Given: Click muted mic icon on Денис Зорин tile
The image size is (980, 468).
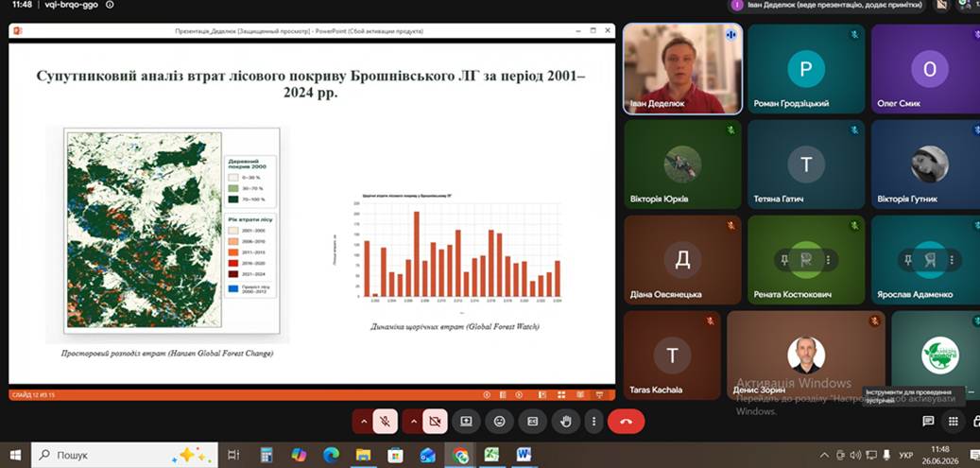Looking at the screenshot, I should point(874,321).
